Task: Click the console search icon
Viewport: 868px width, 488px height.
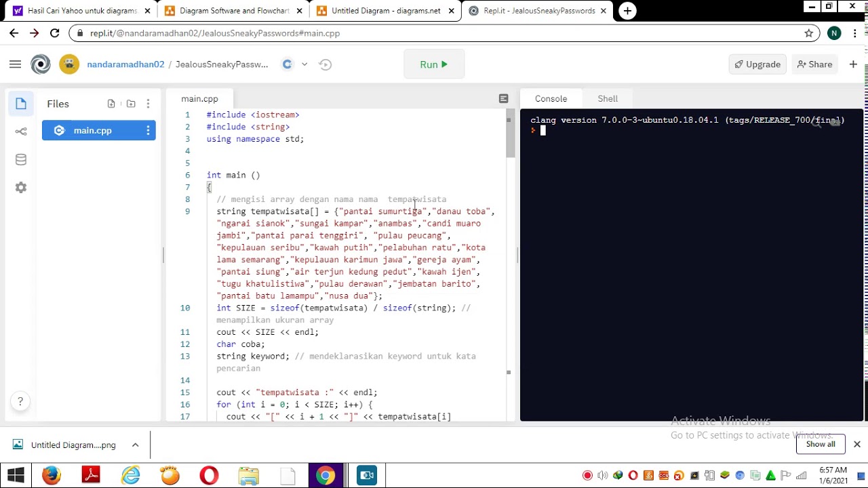Action: (x=816, y=122)
